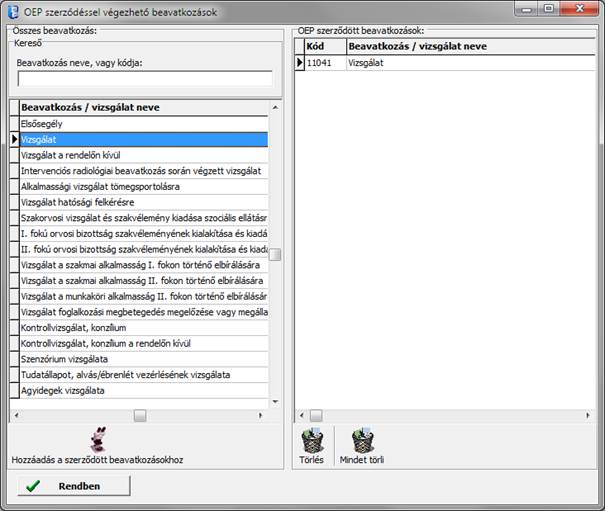This screenshot has height=511, width=605.
Task: Select Agyidegek vizsgálata entry
Action: click(x=144, y=391)
